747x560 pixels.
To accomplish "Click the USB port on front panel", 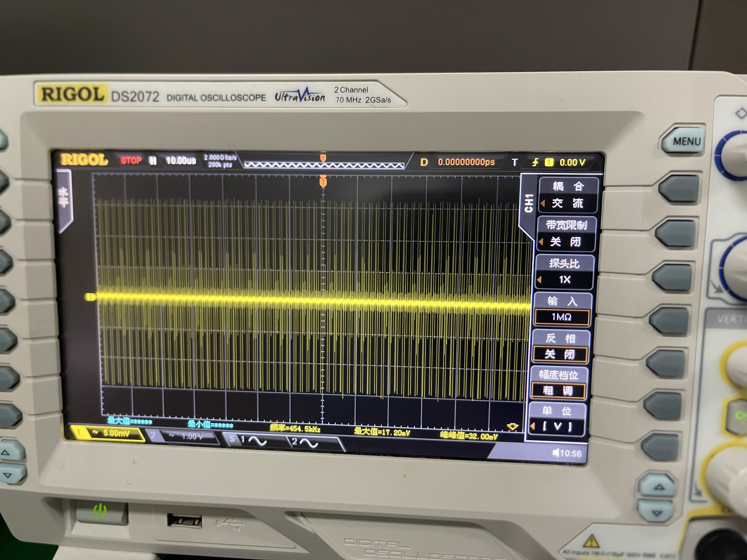I will 184,521.
